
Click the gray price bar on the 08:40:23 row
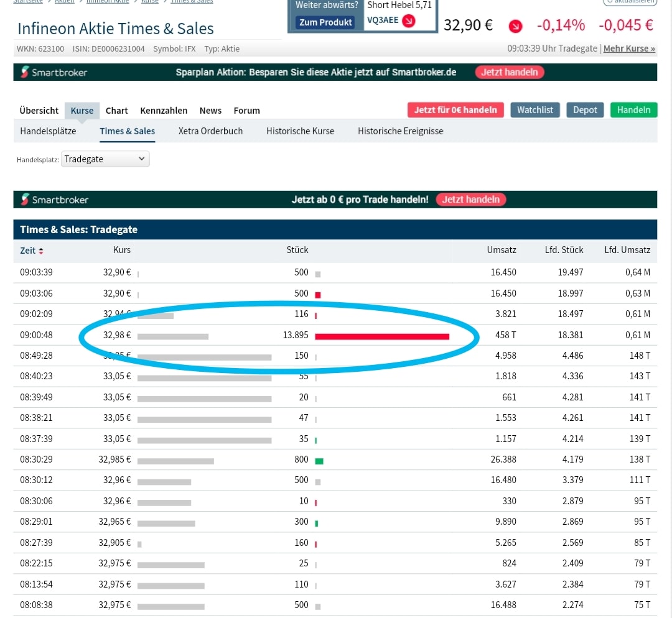coord(205,376)
